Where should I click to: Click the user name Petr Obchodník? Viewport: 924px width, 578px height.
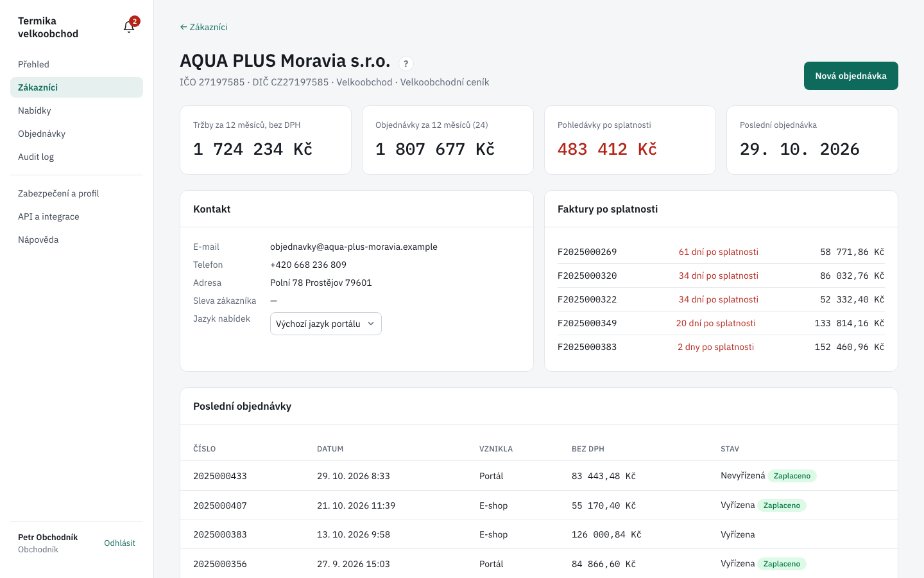point(48,537)
